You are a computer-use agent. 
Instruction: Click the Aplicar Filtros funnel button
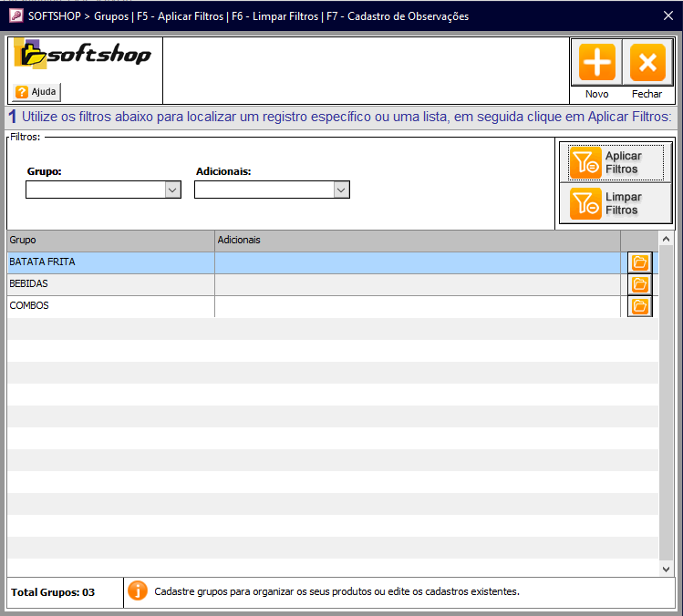[616, 162]
